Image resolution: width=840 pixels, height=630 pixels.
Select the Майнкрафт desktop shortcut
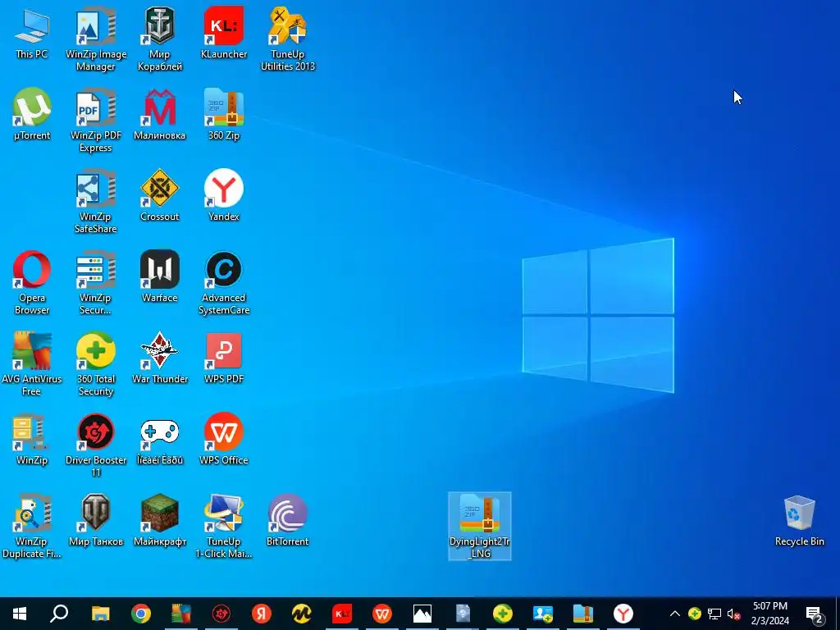coord(160,521)
